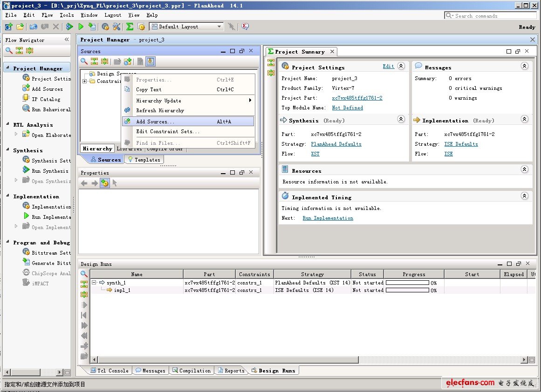Click the search icon in Design Runs panel

coord(84,274)
